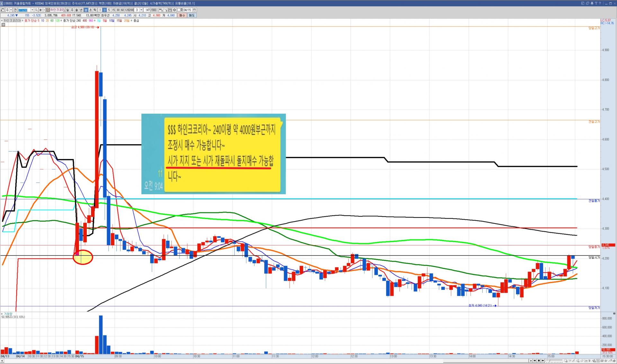The image size is (617, 364).
Task: Select the 30-minute interval tab
Action: coord(118,10)
